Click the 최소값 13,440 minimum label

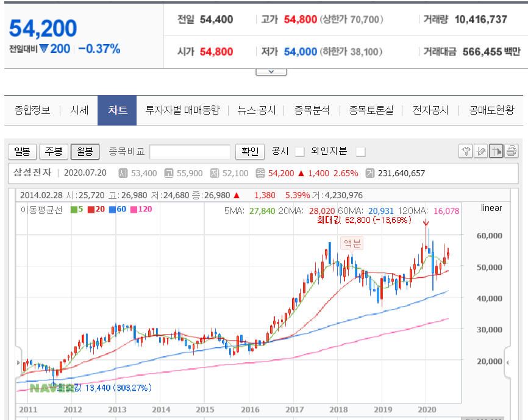104,388
